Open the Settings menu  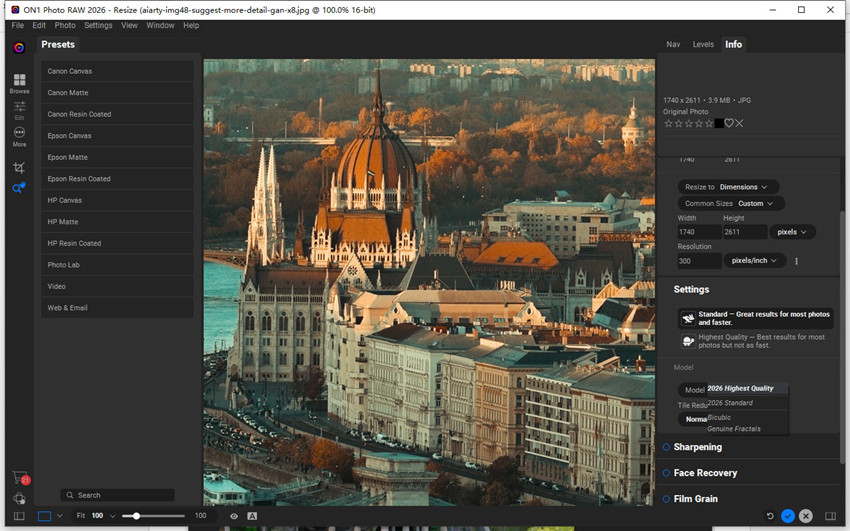[98, 25]
